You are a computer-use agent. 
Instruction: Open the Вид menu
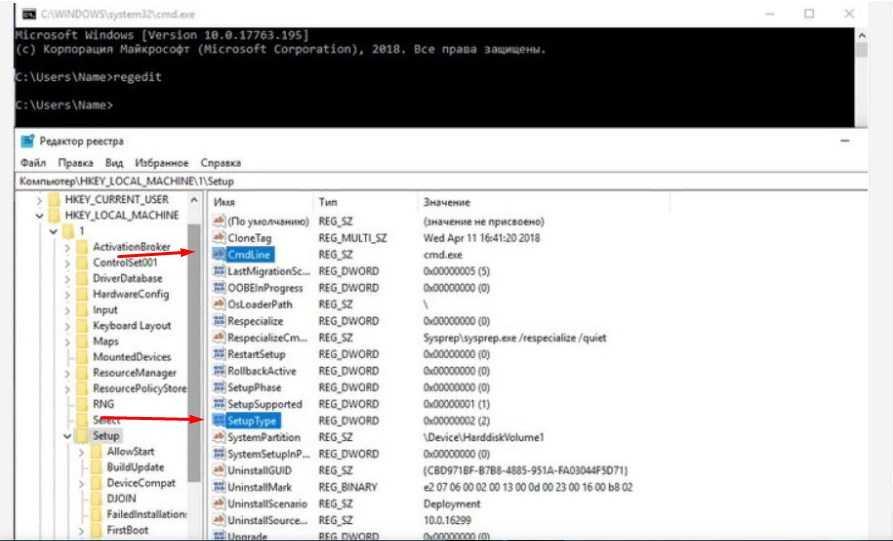[114, 162]
